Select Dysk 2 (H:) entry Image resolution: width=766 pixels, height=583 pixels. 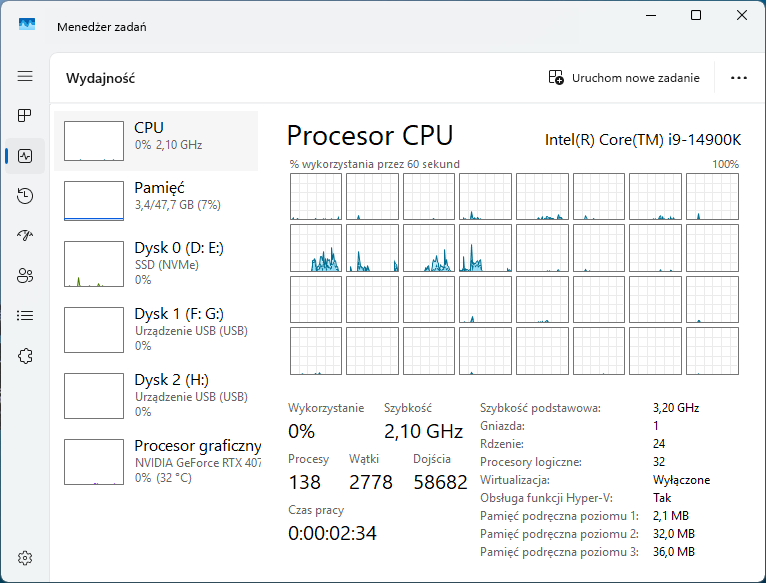(x=156, y=396)
